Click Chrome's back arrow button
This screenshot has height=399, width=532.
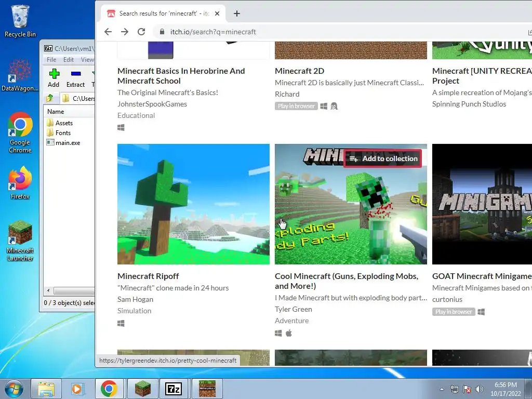pyautogui.click(x=108, y=32)
